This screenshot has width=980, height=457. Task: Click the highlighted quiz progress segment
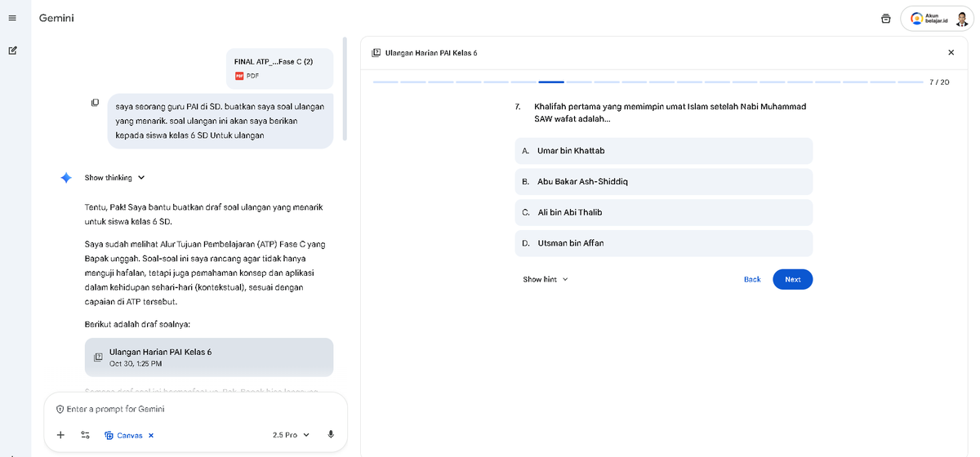click(x=551, y=82)
